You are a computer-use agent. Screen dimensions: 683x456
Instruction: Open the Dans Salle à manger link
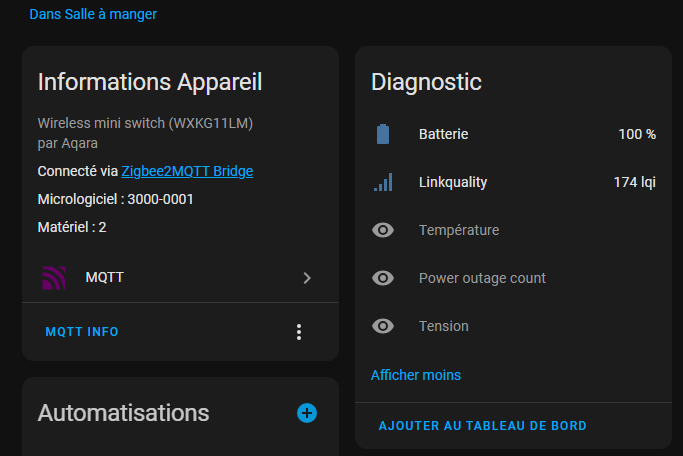pyautogui.click(x=93, y=14)
